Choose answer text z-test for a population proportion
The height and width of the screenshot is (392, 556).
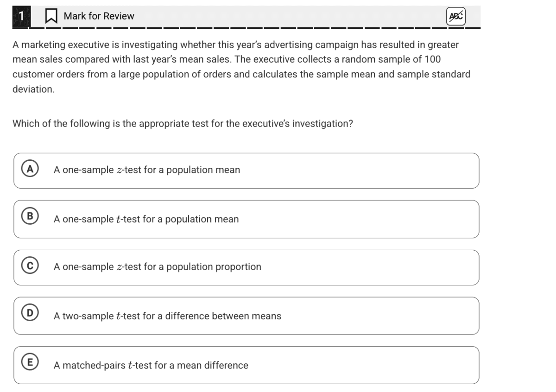click(158, 267)
